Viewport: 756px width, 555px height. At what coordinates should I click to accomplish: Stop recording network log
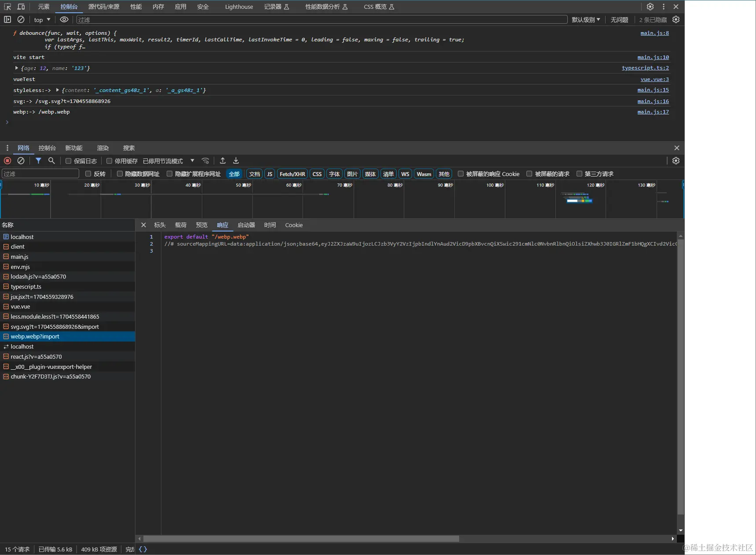pyautogui.click(x=7, y=161)
